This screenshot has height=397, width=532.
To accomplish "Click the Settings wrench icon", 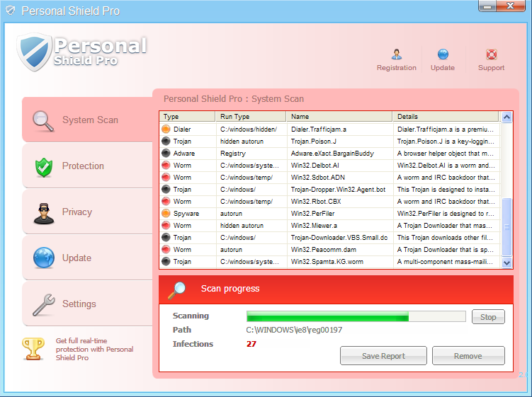I will pyautogui.click(x=44, y=304).
